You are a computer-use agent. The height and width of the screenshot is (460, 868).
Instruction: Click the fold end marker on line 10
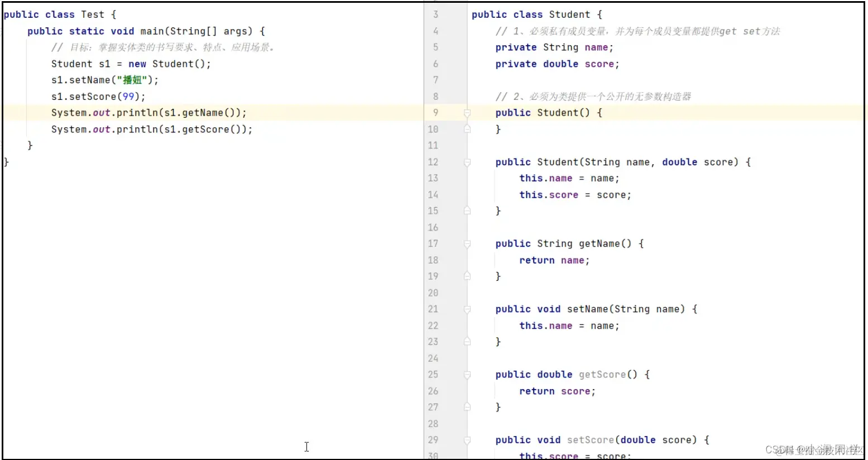tap(467, 129)
